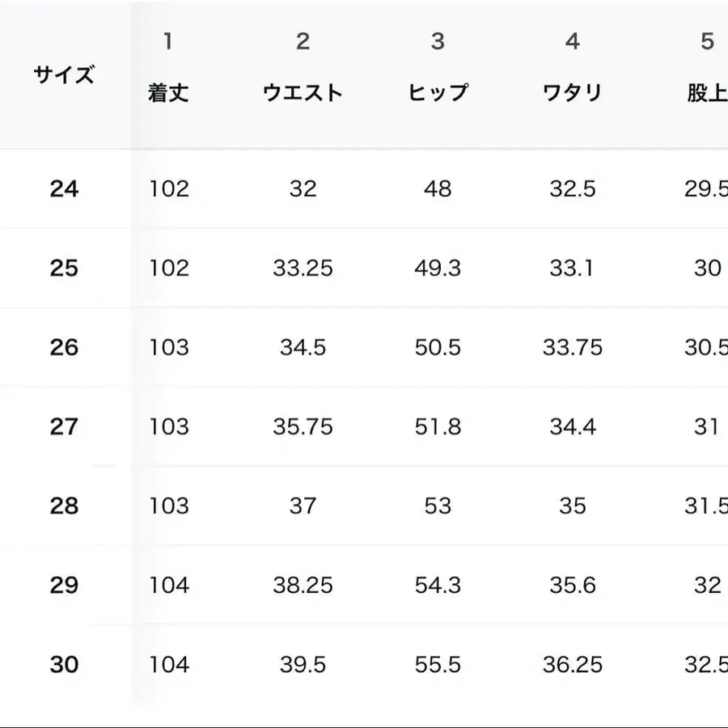The height and width of the screenshot is (728, 728).
Task: Select the 34.4 thigh measurement cell
Action: point(572,426)
